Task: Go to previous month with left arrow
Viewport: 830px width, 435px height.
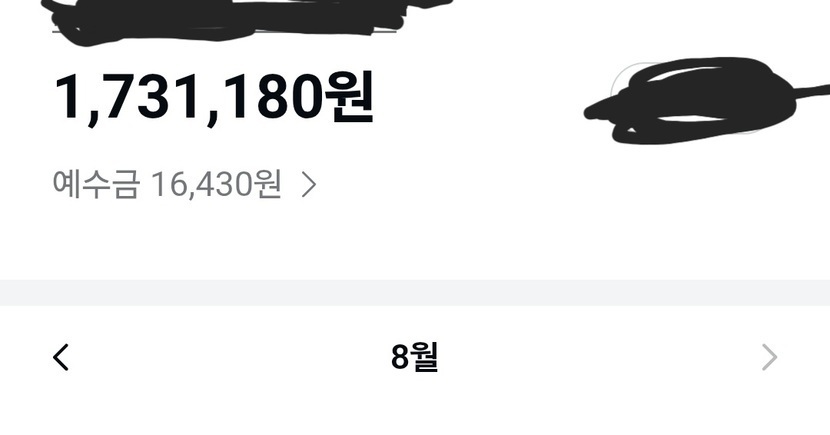Action: [x=61, y=357]
